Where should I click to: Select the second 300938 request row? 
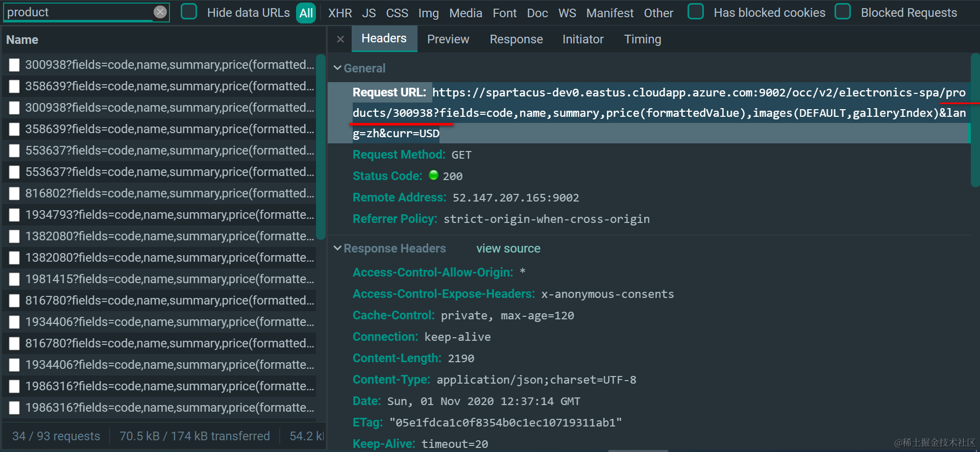coord(159,108)
